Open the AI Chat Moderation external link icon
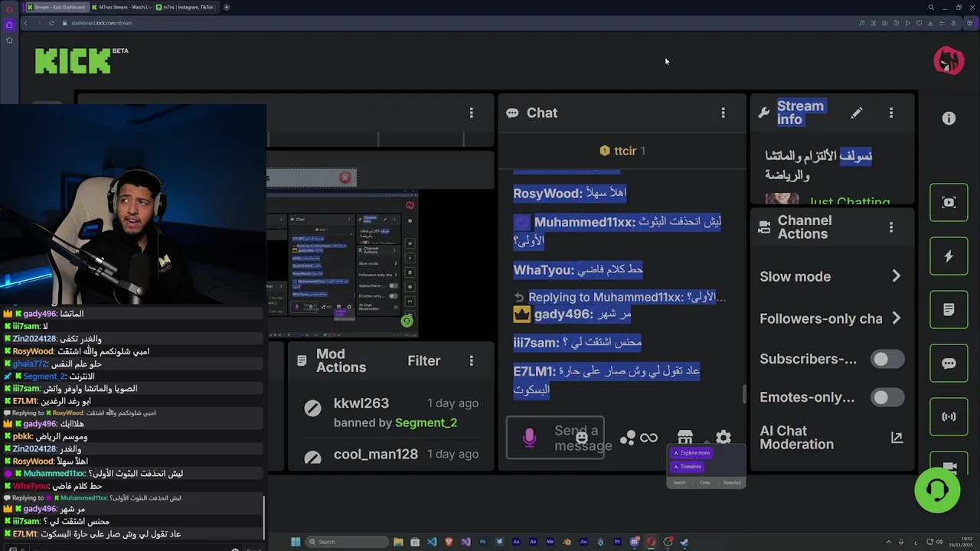The image size is (980, 551). tap(897, 438)
